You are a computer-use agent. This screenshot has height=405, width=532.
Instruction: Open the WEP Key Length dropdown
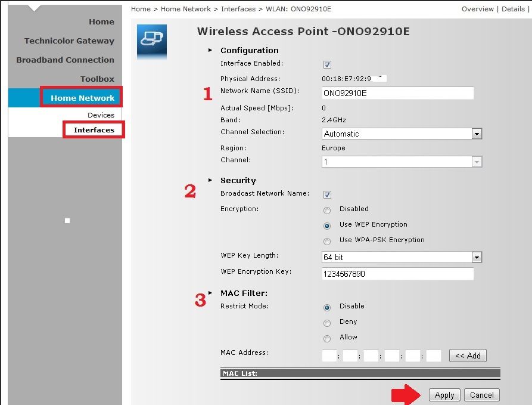[x=402, y=258]
